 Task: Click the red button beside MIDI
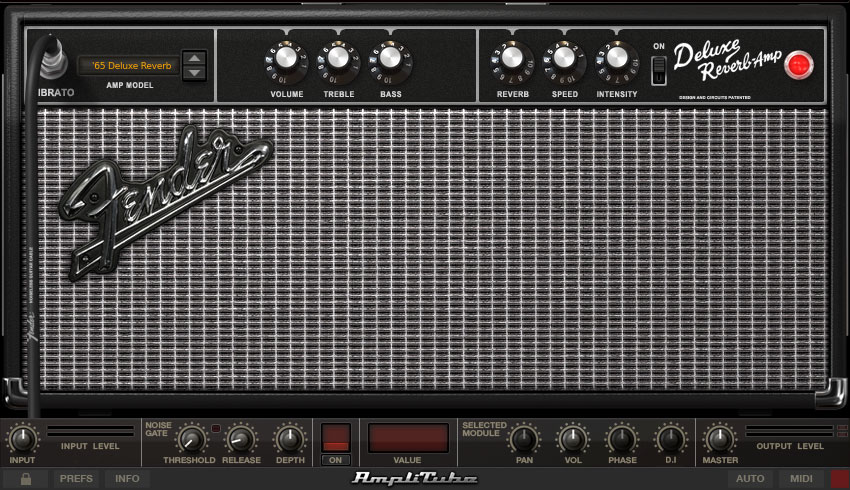tap(840, 479)
